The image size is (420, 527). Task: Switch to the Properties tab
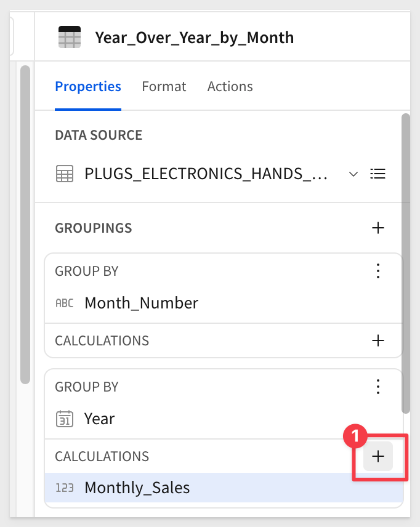tap(88, 87)
